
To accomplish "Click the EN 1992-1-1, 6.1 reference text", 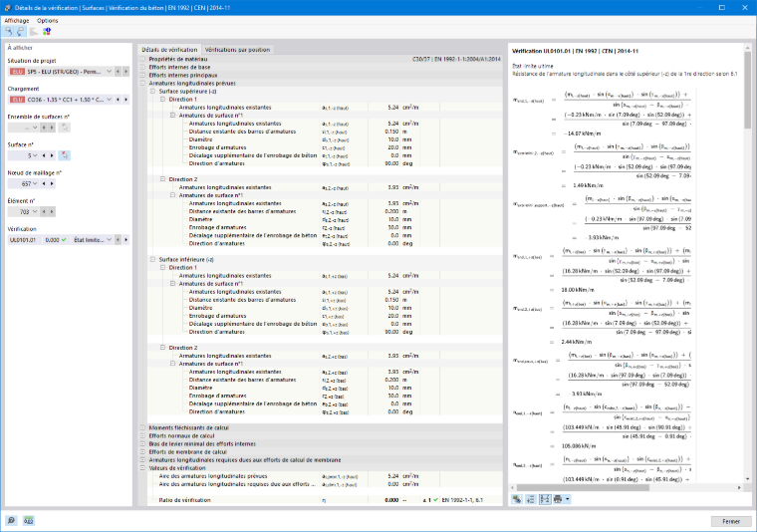I will tap(462, 500).
